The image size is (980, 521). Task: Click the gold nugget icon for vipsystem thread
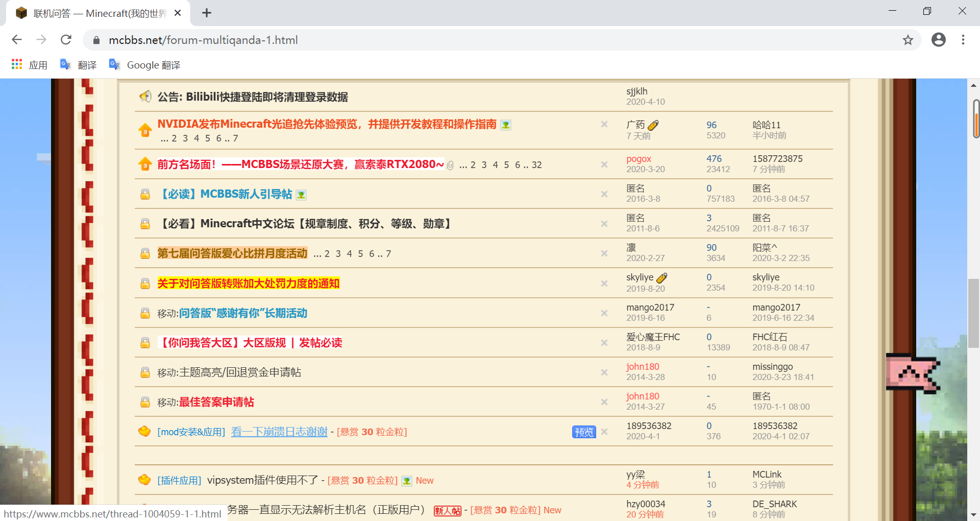(144, 480)
